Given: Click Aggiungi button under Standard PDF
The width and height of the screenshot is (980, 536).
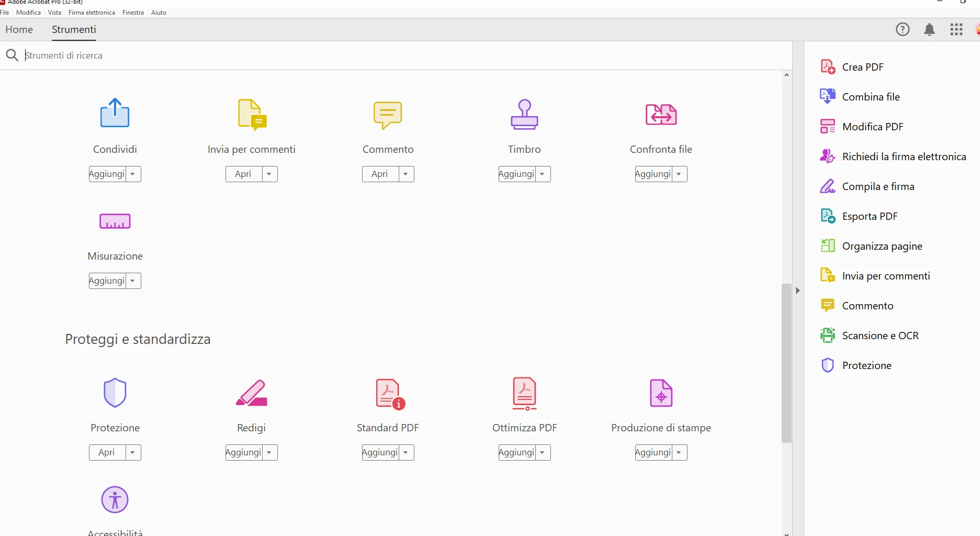Looking at the screenshot, I should tap(380, 452).
